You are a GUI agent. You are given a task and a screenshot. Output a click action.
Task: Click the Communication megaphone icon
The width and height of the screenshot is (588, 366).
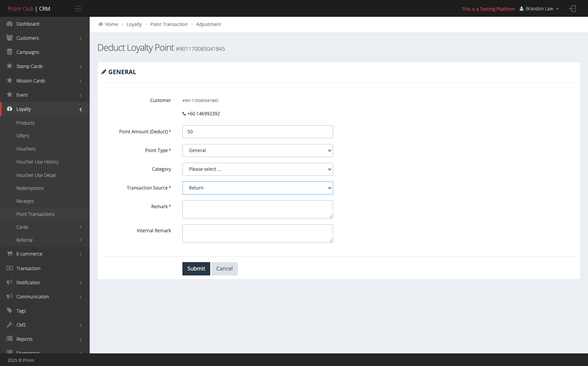point(10,296)
